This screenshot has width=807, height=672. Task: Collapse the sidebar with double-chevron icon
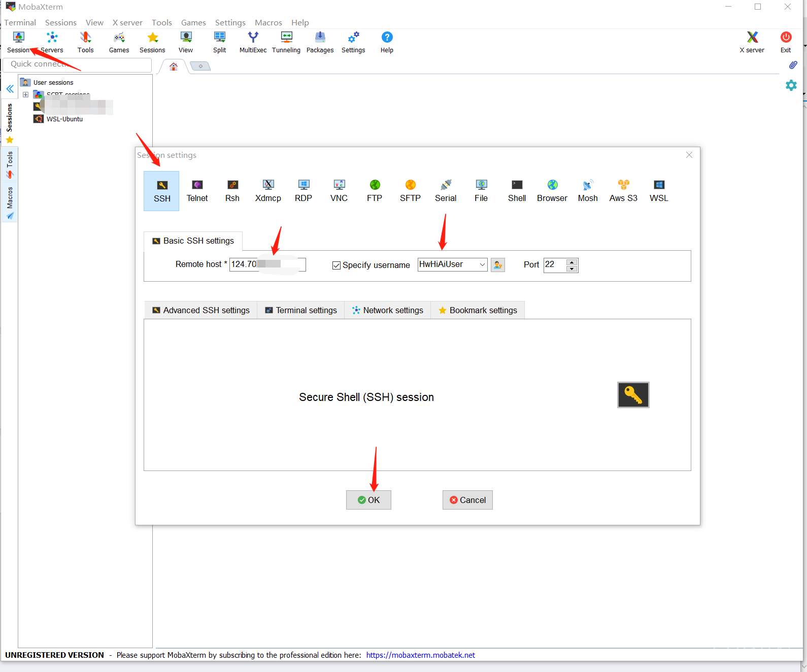point(10,89)
